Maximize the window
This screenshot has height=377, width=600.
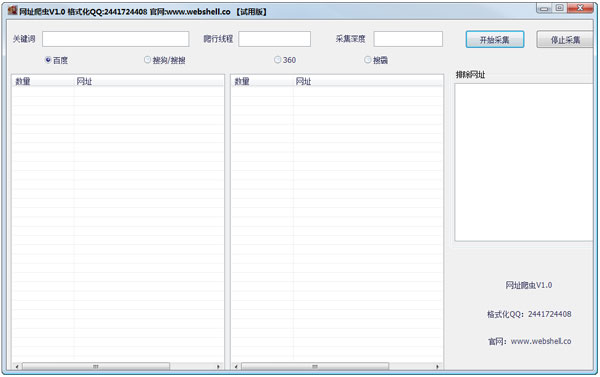point(559,8)
